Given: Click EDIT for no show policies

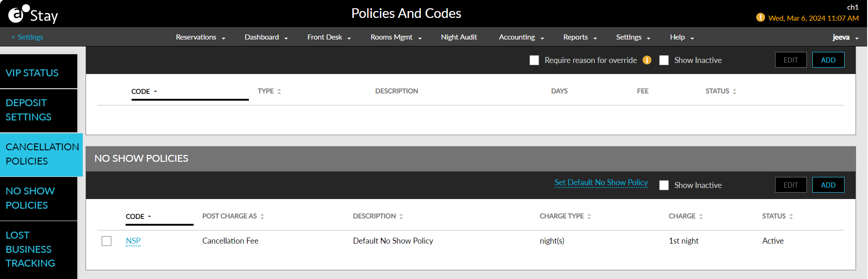Looking at the screenshot, I should pyautogui.click(x=791, y=185).
